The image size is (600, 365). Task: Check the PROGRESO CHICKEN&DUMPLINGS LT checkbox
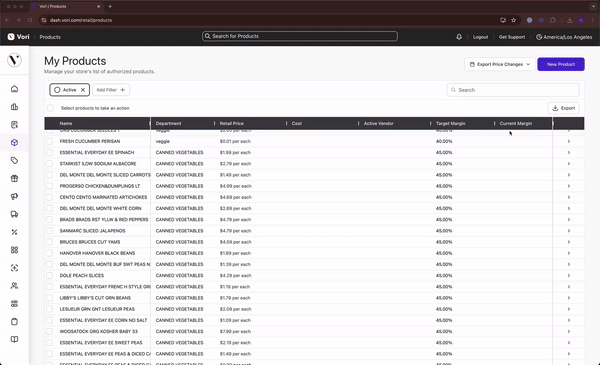click(49, 186)
